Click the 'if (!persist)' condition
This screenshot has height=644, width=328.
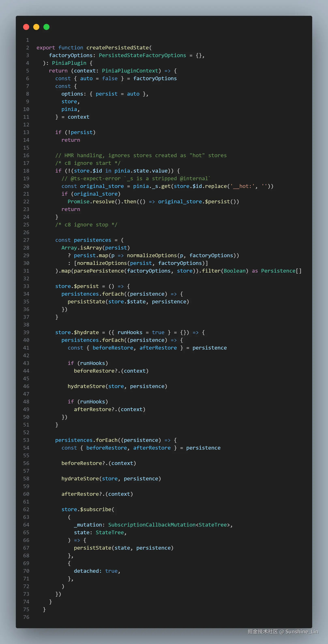pos(76,132)
